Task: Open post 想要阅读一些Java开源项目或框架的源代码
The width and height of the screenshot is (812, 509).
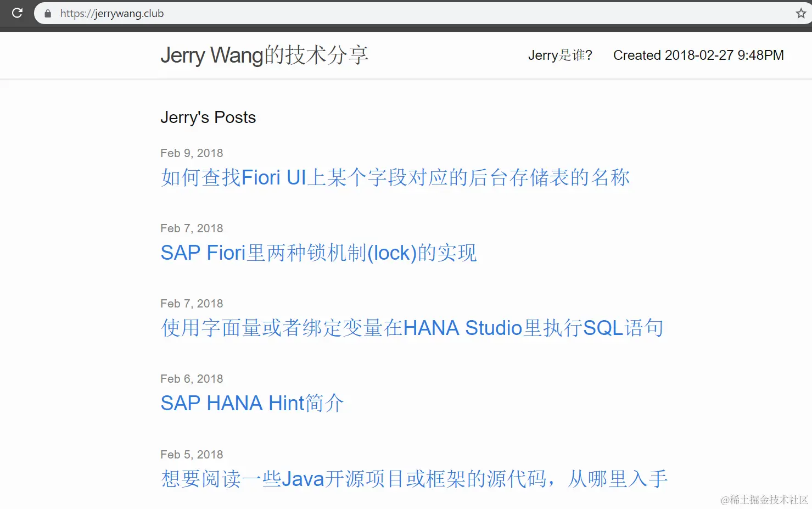Action: click(x=415, y=479)
